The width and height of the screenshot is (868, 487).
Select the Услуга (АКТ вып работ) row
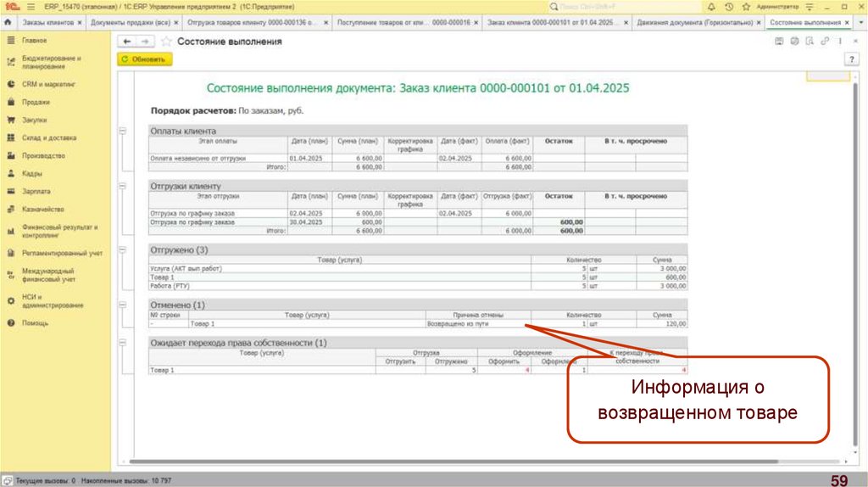pyautogui.click(x=418, y=269)
